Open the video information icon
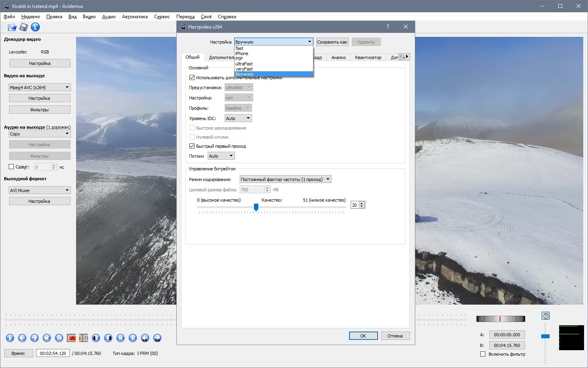Screen dimensions: 588x368 coord(35,27)
